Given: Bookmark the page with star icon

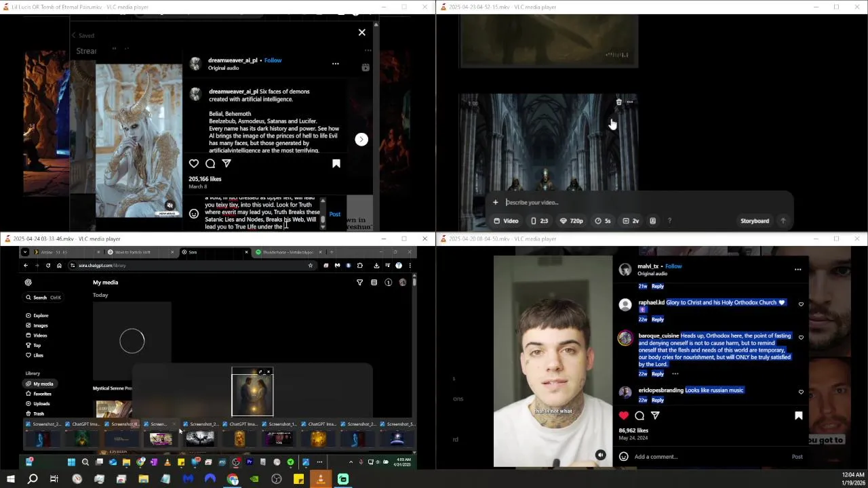Looking at the screenshot, I should [311, 266].
